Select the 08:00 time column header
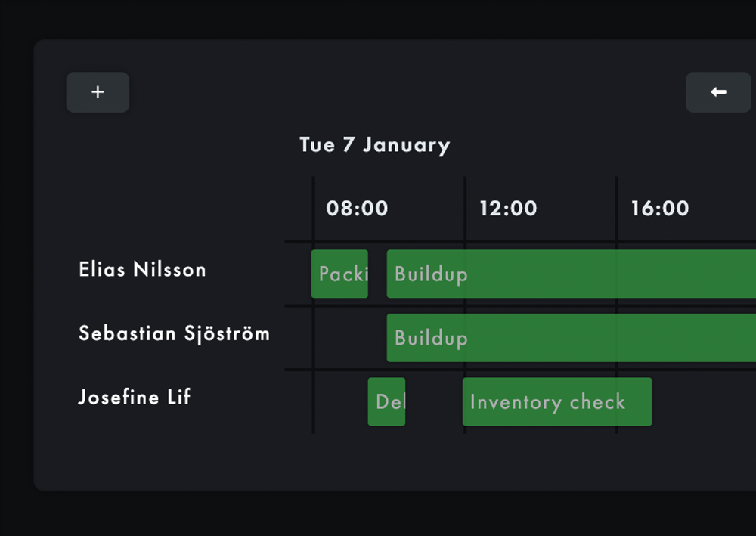 [357, 209]
